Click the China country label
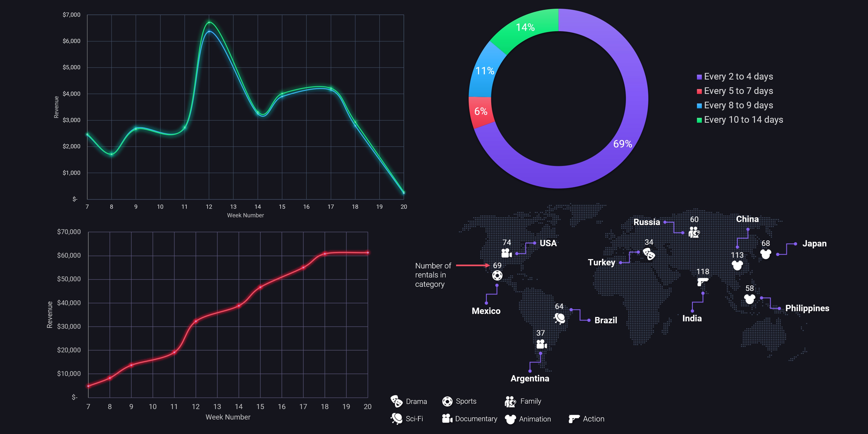Screen dimensions: 868x434 point(747,219)
